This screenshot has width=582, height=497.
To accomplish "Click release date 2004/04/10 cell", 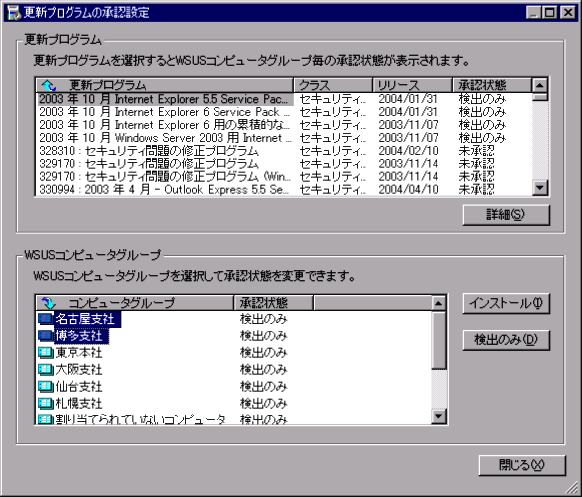I will 408,189.
